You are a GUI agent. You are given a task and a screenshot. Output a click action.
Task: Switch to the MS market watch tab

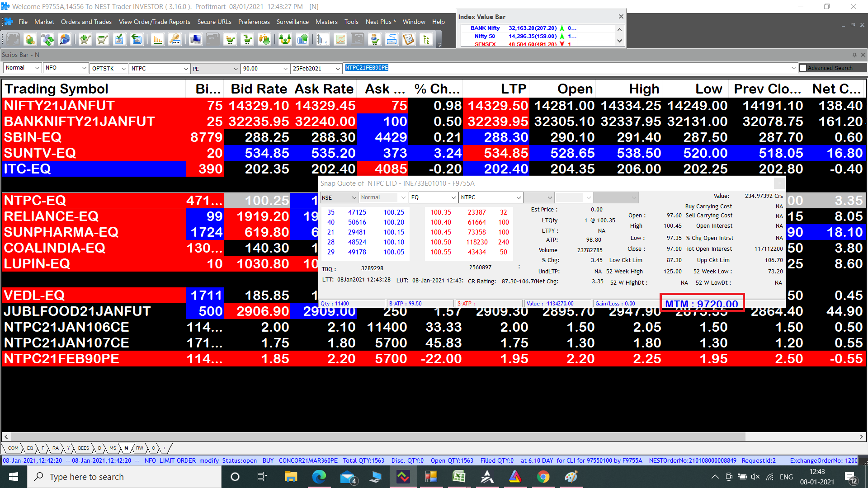pos(113,448)
